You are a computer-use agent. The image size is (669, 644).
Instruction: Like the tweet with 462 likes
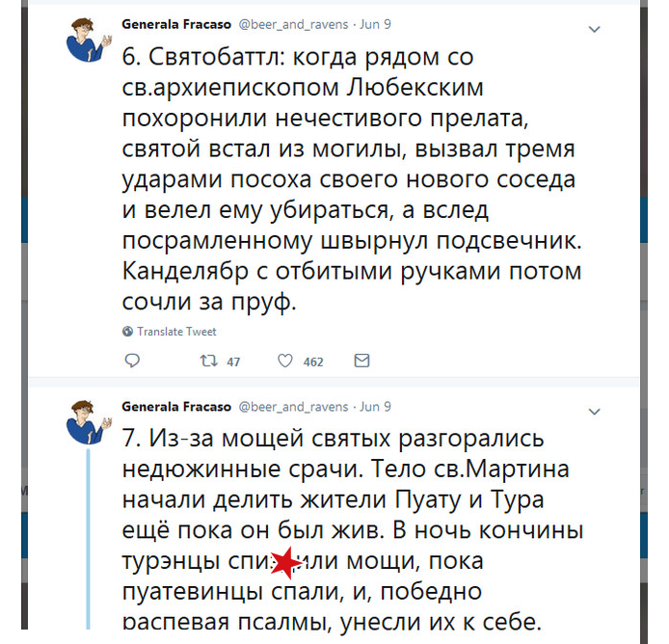pos(285,362)
